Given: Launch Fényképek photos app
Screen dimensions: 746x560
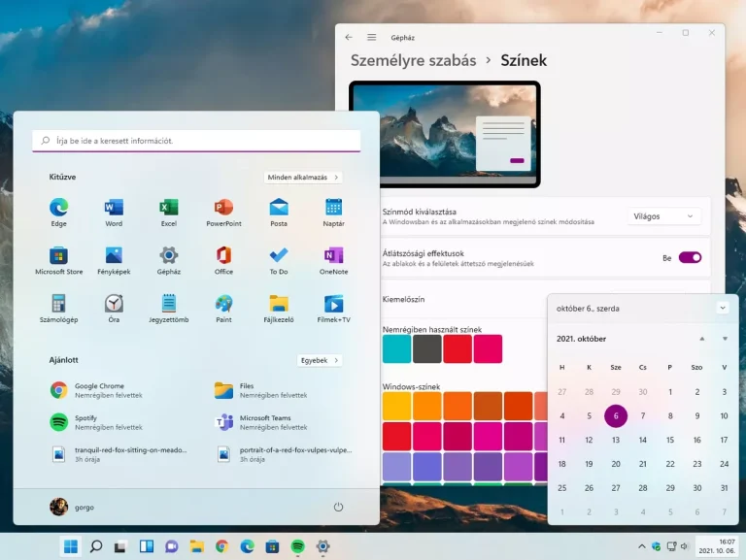Looking at the screenshot, I should coord(114,260).
